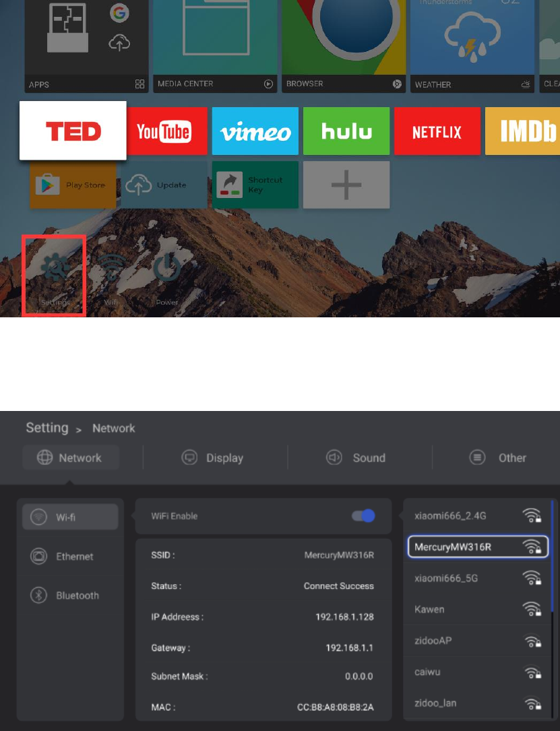
Task: Select the Kawen network
Action: coord(477,609)
